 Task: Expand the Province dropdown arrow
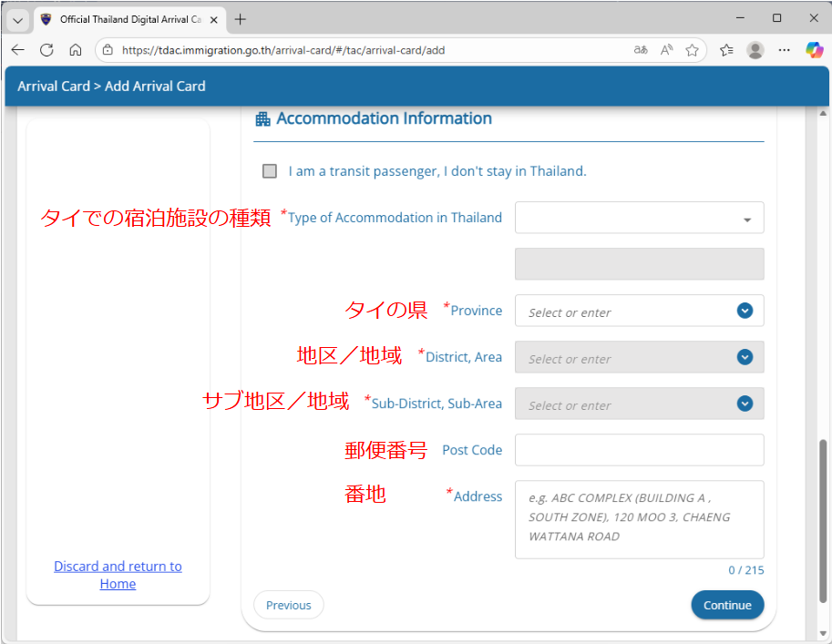[x=745, y=311]
